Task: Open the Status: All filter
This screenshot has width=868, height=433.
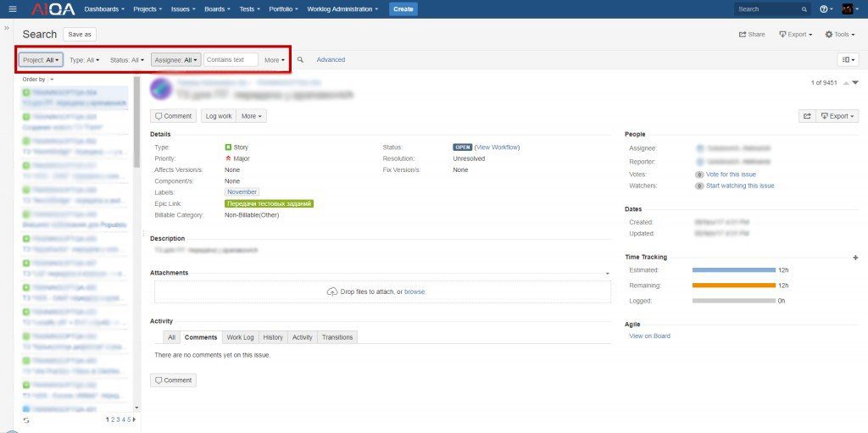Action: pyautogui.click(x=127, y=60)
